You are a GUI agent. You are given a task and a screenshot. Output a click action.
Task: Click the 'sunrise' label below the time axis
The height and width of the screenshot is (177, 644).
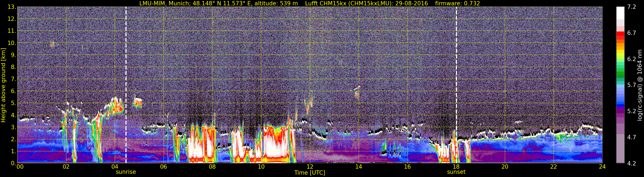tap(126, 172)
